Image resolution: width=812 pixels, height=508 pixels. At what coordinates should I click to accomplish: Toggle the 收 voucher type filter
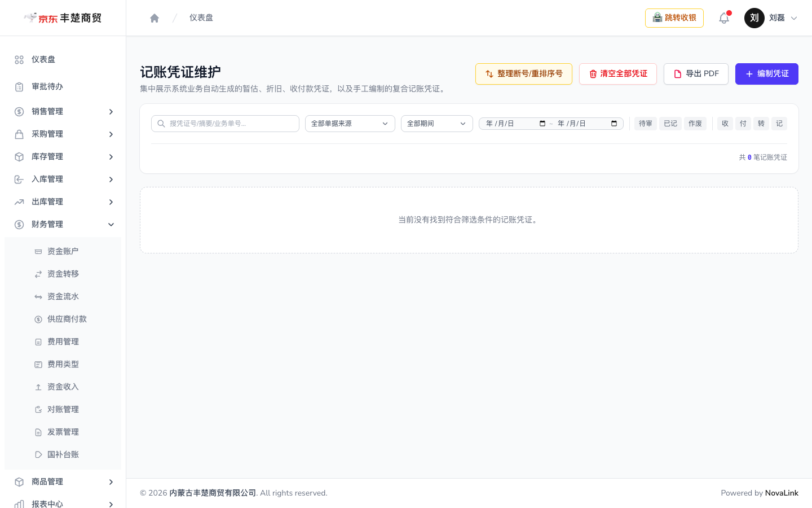click(725, 124)
